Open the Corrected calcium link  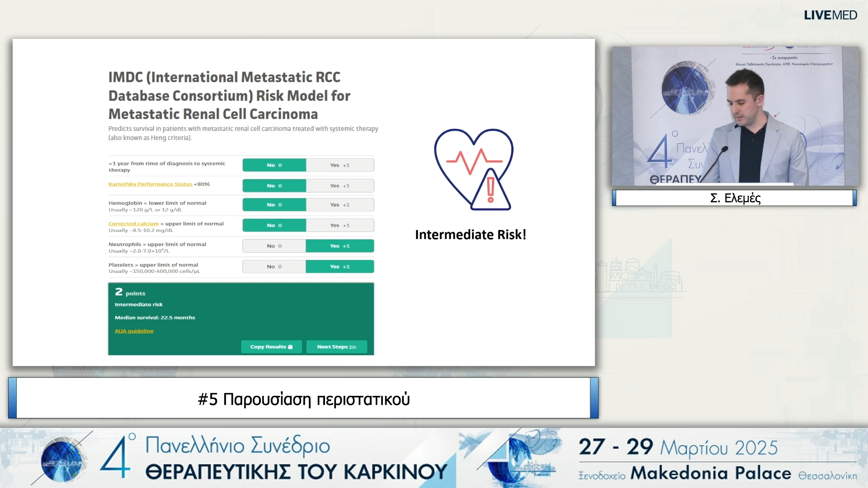click(x=133, y=224)
